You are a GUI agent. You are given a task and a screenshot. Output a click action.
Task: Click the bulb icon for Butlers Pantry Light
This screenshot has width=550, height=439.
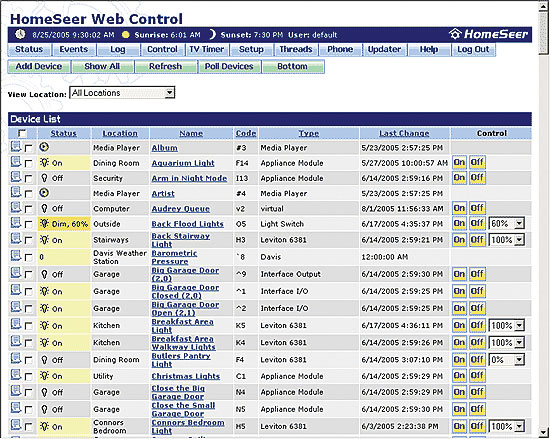click(44, 360)
